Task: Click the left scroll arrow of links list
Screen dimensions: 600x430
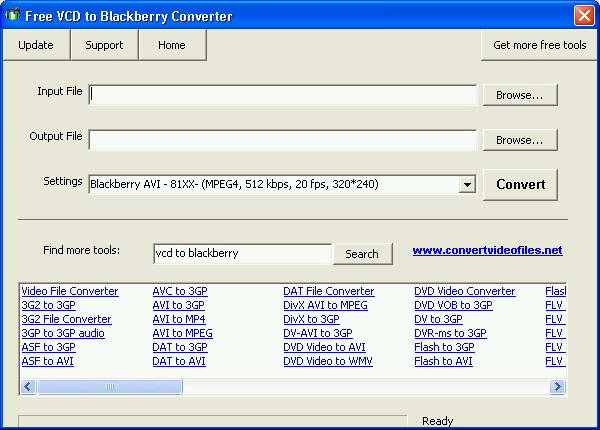Action: coord(28,386)
